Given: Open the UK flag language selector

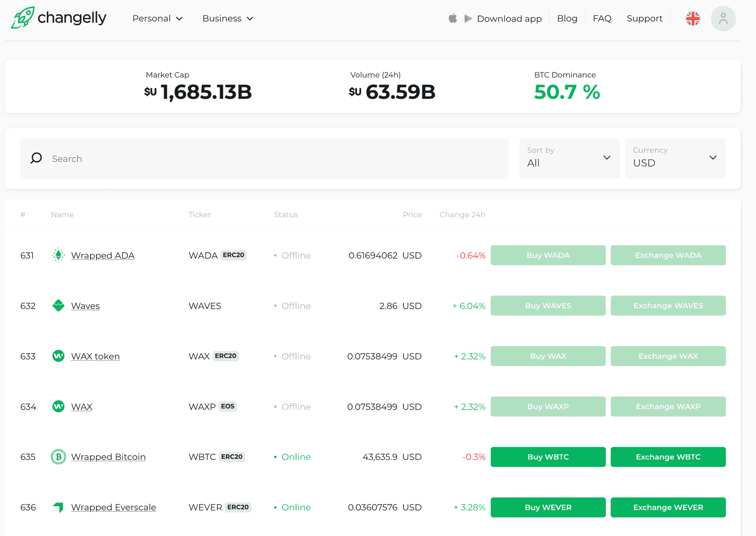Looking at the screenshot, I should click(693, 18).
